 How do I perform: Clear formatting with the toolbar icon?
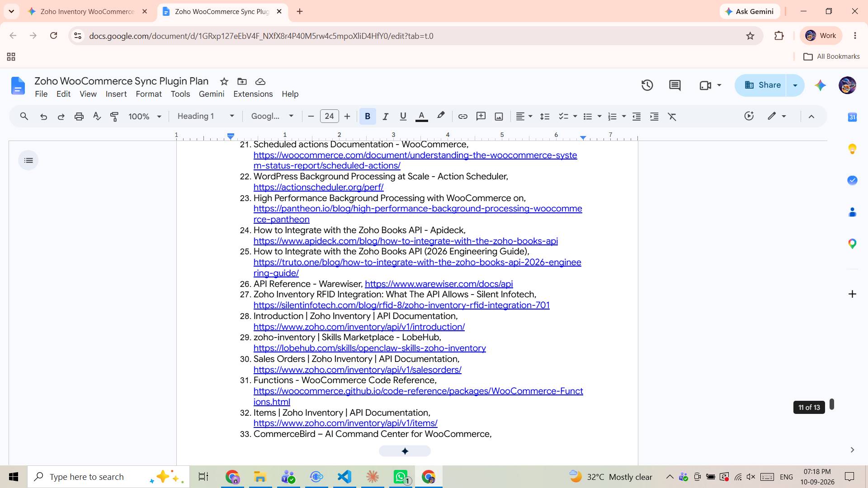[672, 117]
